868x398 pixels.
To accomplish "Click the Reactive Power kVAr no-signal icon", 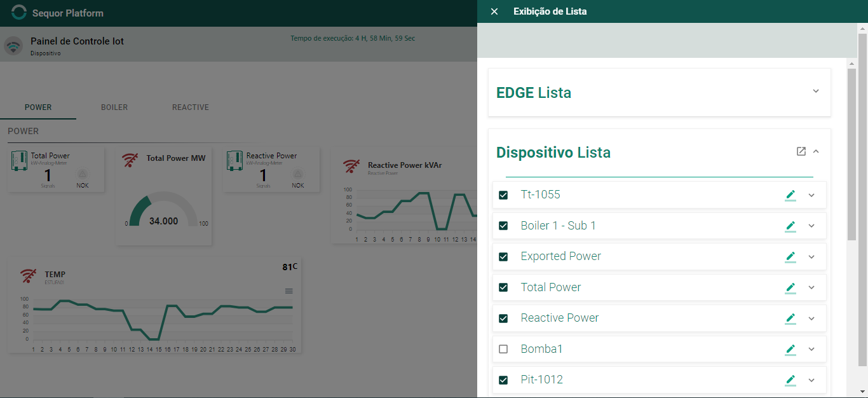I will pos(352,167).
